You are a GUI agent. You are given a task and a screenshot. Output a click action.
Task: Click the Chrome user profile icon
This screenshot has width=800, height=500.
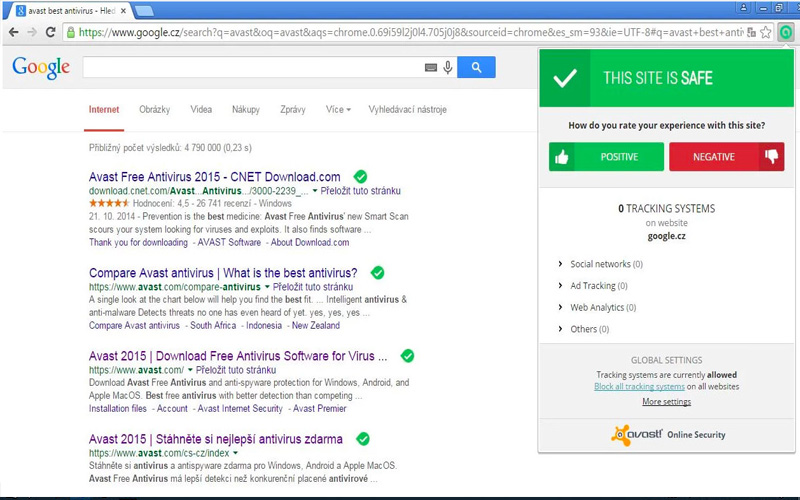(x=743, y=8)
